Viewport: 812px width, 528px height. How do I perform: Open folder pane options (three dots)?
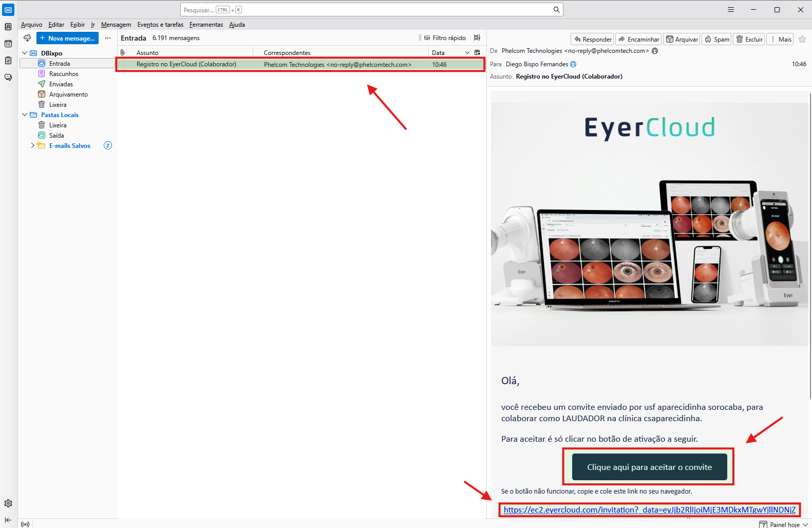pos(108,38)
